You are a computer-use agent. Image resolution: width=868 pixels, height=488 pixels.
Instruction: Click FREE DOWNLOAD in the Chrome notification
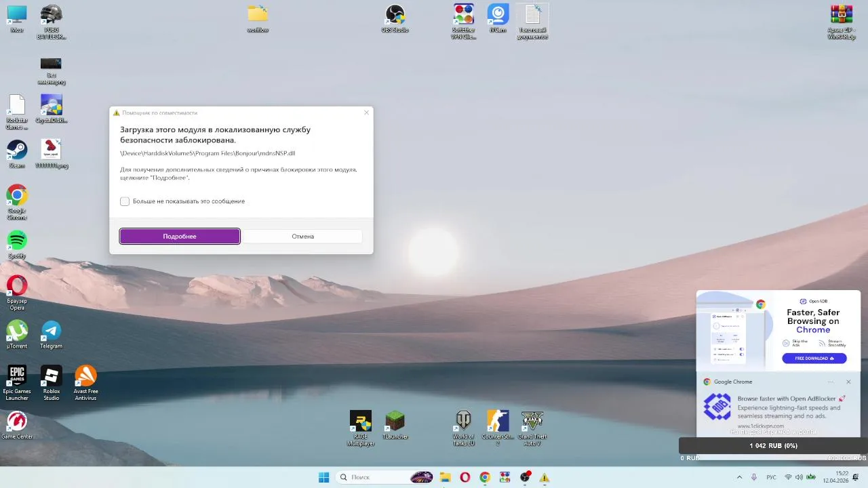pos(814,358)
